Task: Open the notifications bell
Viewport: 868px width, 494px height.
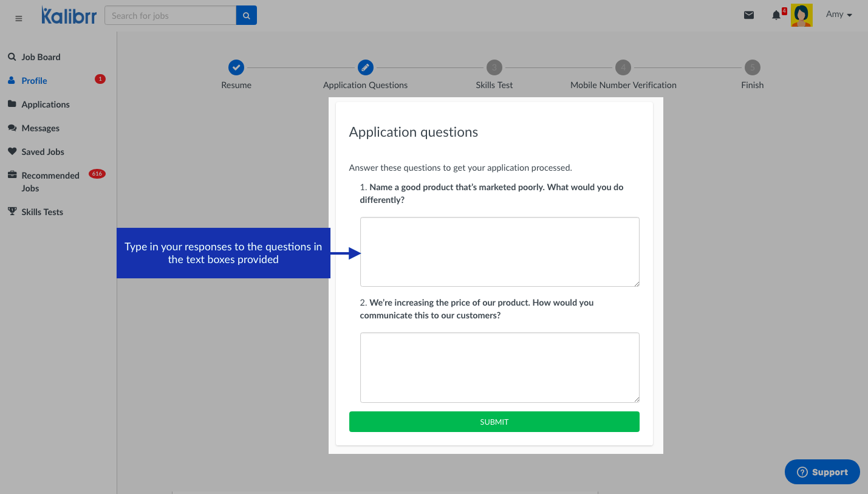Action: coord(776,15)
